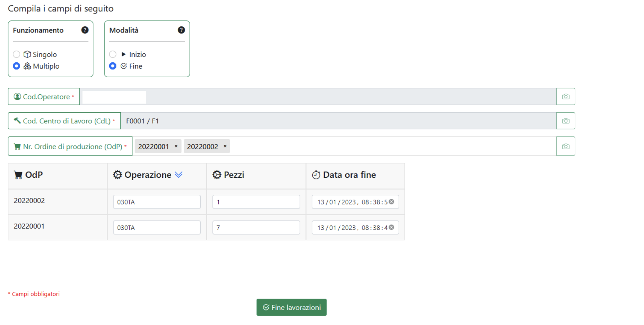
Task: Click the Inizio play triangle icon
Action: tap(123, 54)
